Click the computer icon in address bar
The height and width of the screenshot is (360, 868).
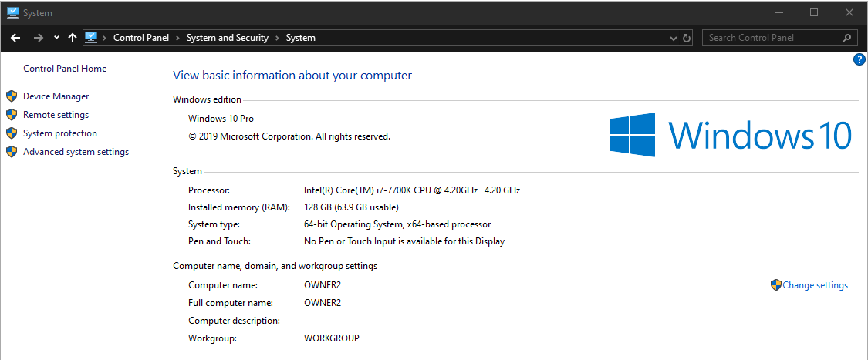pos(91,38)
